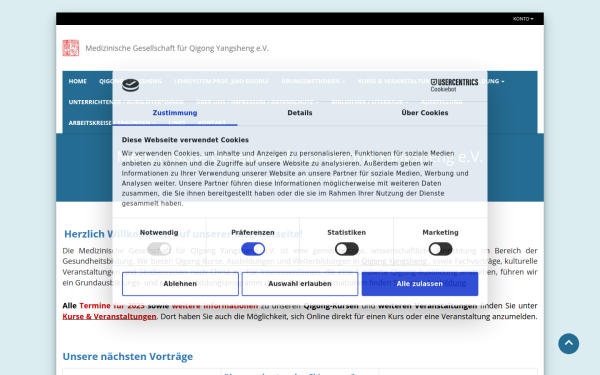Go to the HOME menu item
The image size is (600, 375).
tap(78, 81)
